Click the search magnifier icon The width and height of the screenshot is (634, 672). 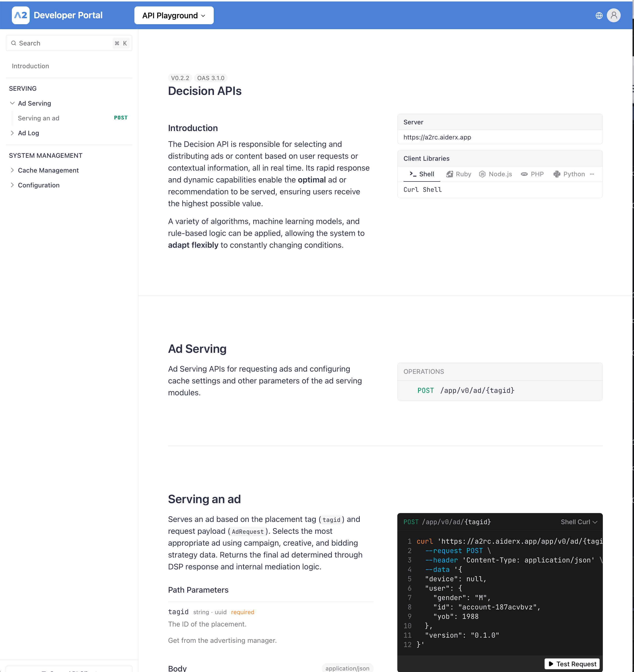[x=14, y=43]
